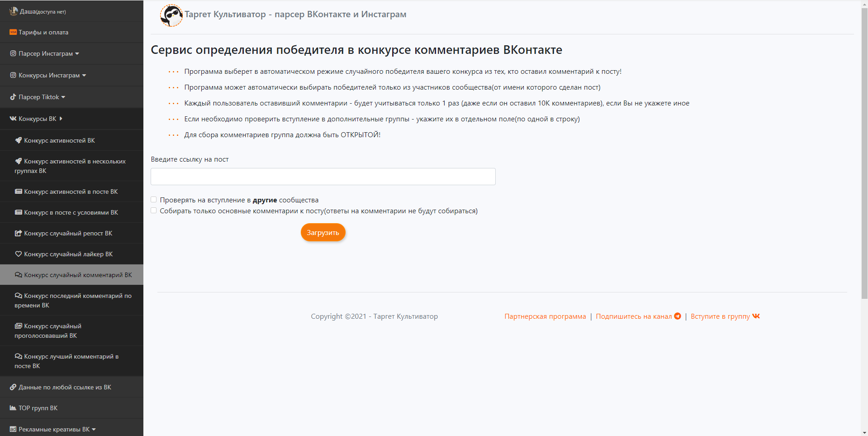Open Конкурс последний комментарий по времени ВК
The width and height of the screenshot is (868, 436).
tap(71, 300)
